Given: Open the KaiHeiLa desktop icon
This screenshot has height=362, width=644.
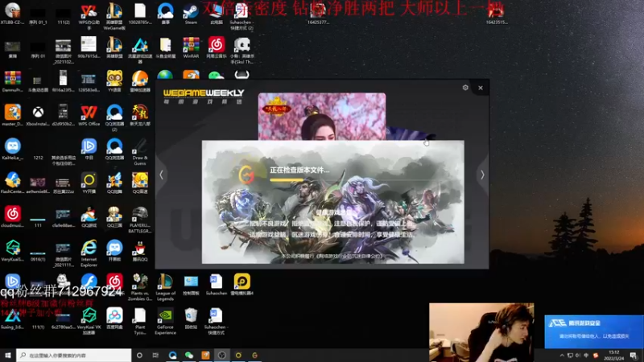Looking at the screenshot, I should tap(12, 149).
